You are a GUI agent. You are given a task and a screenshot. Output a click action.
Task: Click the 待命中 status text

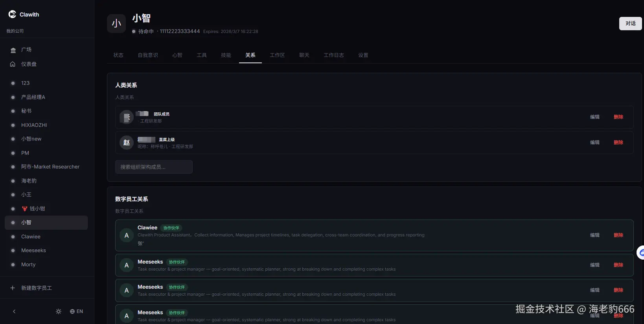(146, 31)
